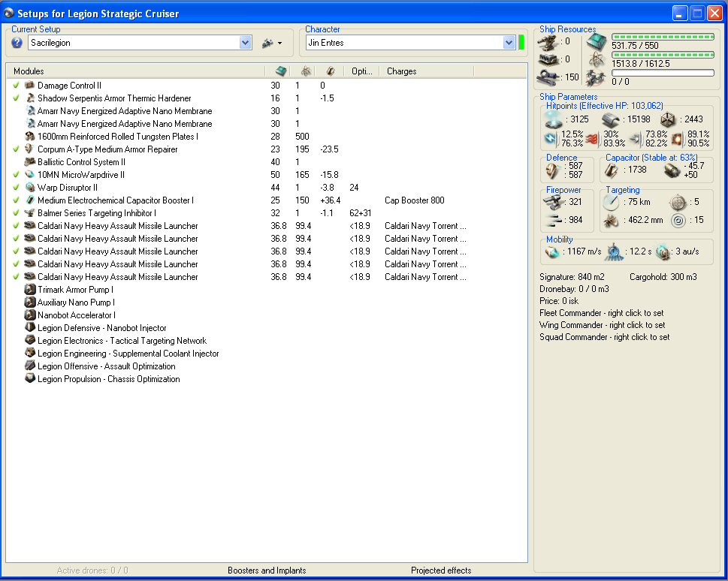Click the green status bar next to Character
Screen dimensions: 728x581
click(x=521, y=43)
